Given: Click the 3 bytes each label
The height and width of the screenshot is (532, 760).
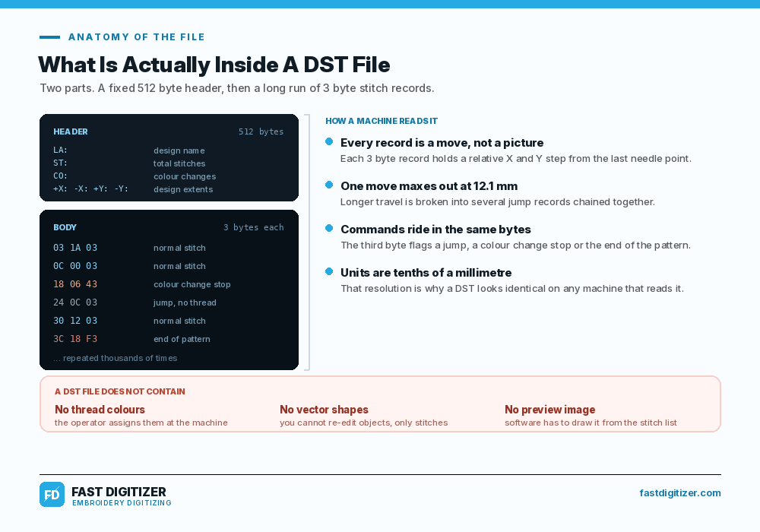Looking at the screenshot, I should click(254, 227).
